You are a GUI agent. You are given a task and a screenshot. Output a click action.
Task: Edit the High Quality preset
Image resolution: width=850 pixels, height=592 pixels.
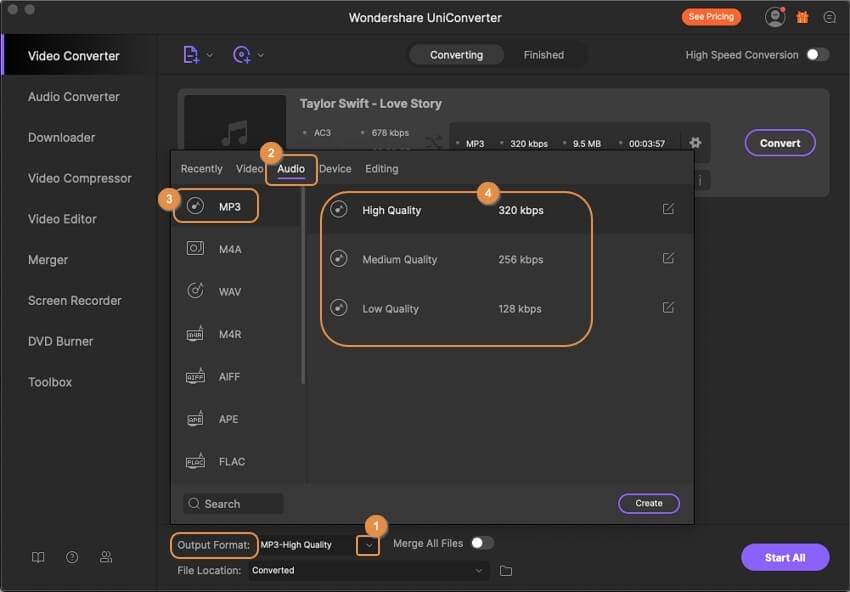[x=668, y=209]
